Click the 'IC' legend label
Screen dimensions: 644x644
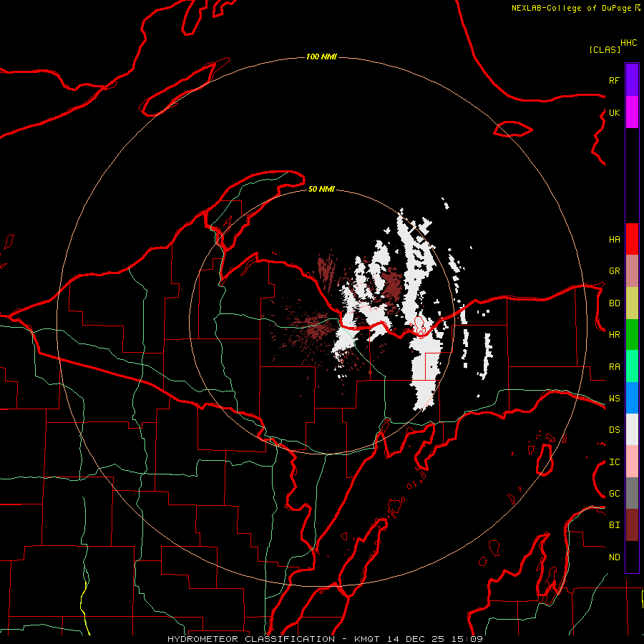(614, 462)
